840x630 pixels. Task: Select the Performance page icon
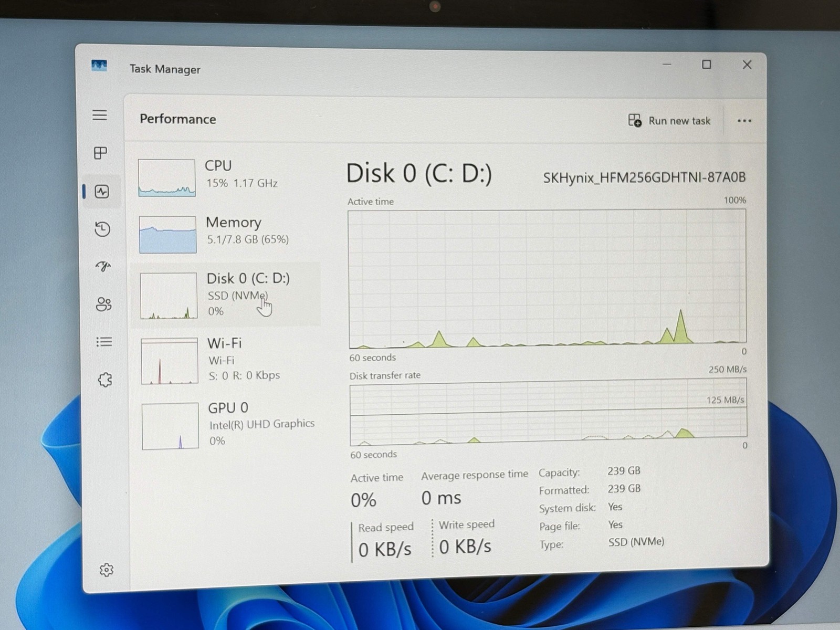102,192
